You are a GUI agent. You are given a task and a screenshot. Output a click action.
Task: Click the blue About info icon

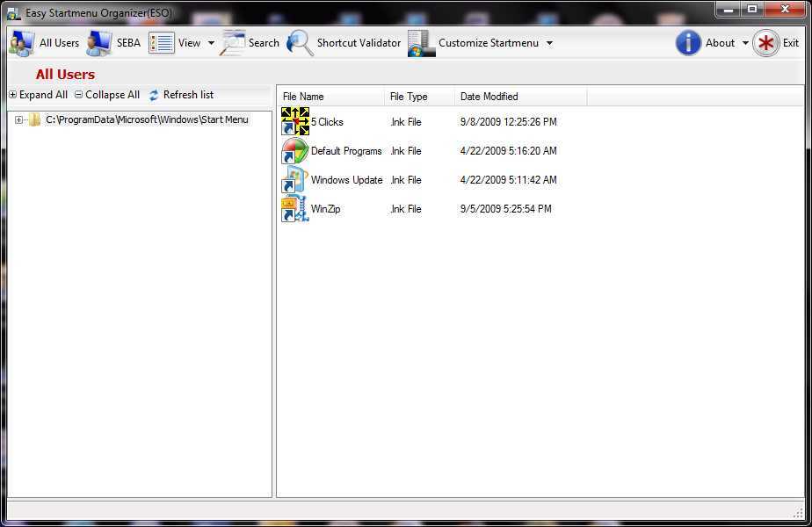[688, 43]
